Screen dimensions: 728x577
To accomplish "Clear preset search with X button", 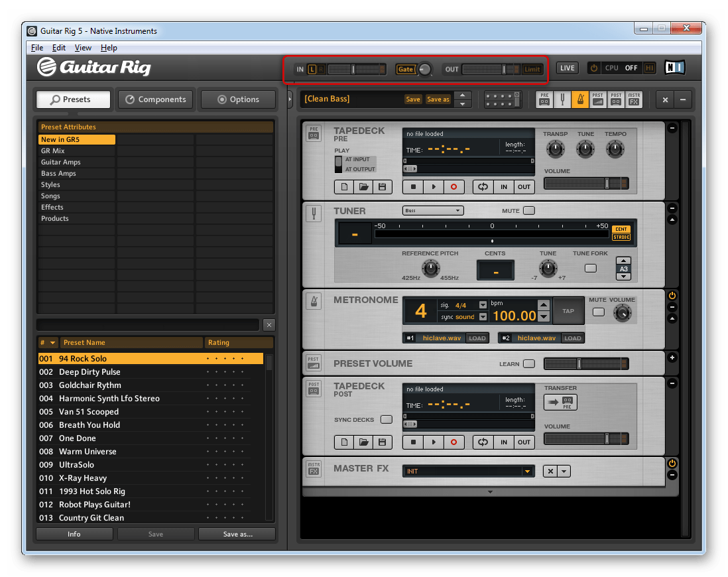I will point(269,325).
